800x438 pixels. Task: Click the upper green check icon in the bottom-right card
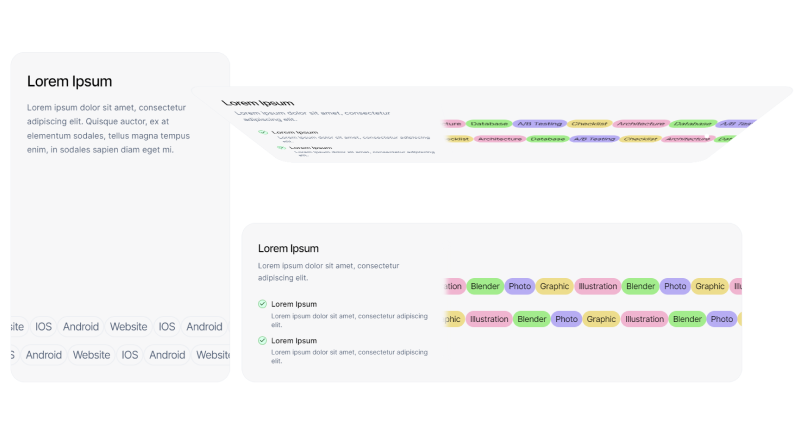coord(262,304)
